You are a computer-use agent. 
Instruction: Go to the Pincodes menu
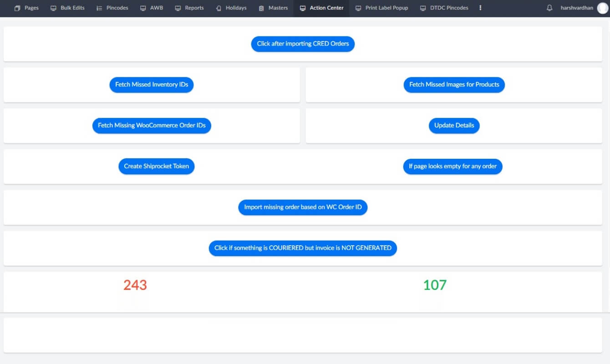(112, 8)
